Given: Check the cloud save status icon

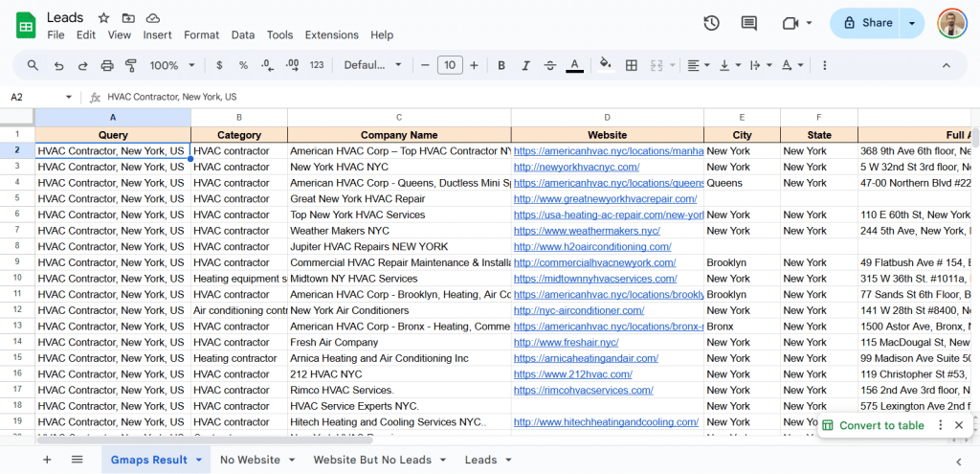Looking at the screenshot, I should pos(152,17).
